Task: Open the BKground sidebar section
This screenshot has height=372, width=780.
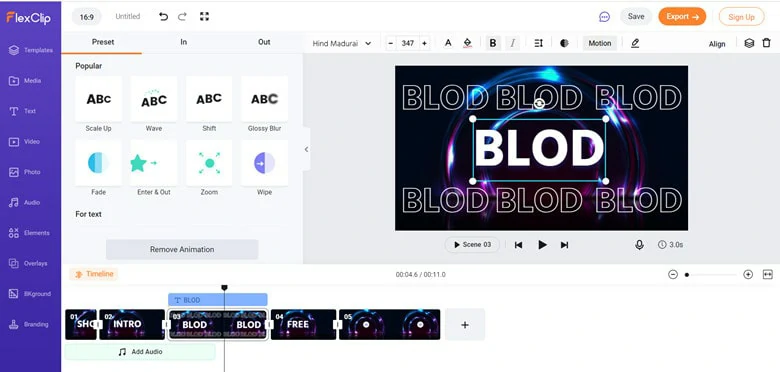Action: pos(30,294)
